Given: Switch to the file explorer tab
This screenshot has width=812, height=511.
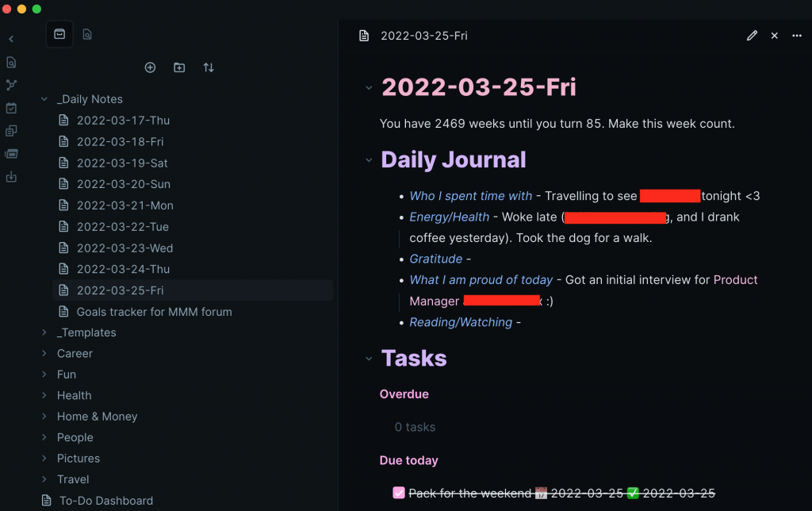Looking at the screenshot, I should point(59,34).
